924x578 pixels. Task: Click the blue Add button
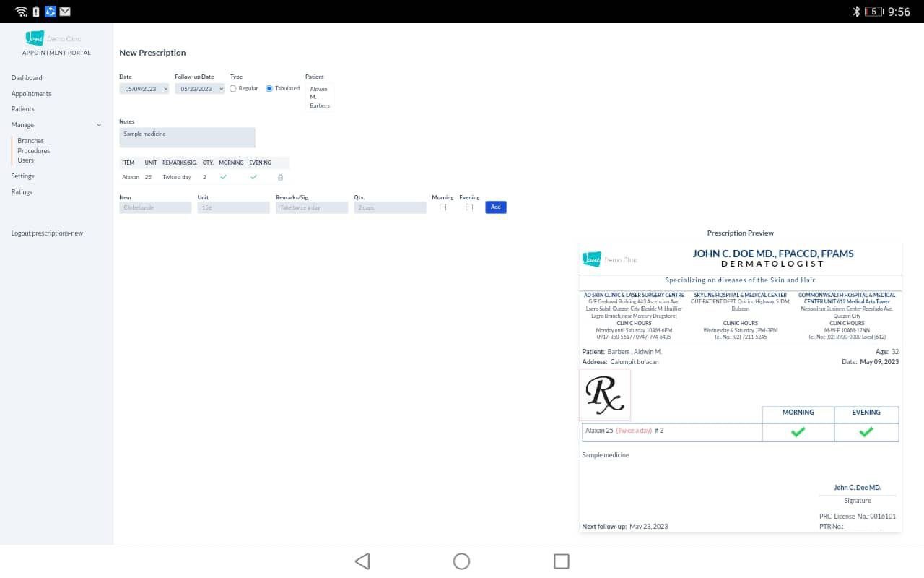click(495, 207)
